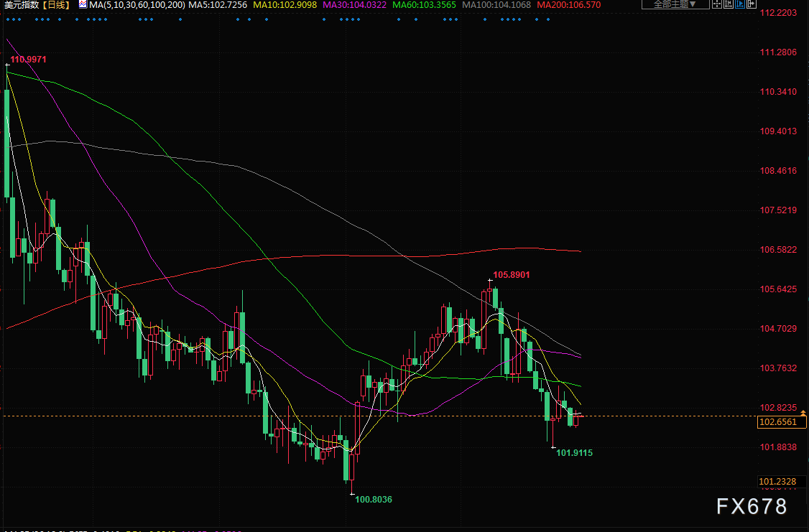Click the green MA60:103.3565 value

pyautogui.click(x=424, y=5)
